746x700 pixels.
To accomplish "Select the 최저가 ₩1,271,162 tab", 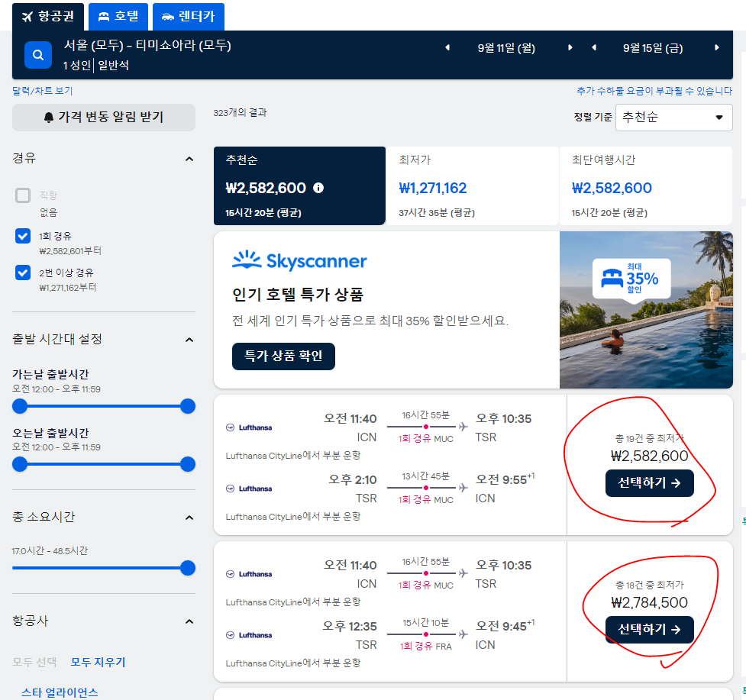I will pyautogui.click(x=473, y=185).
